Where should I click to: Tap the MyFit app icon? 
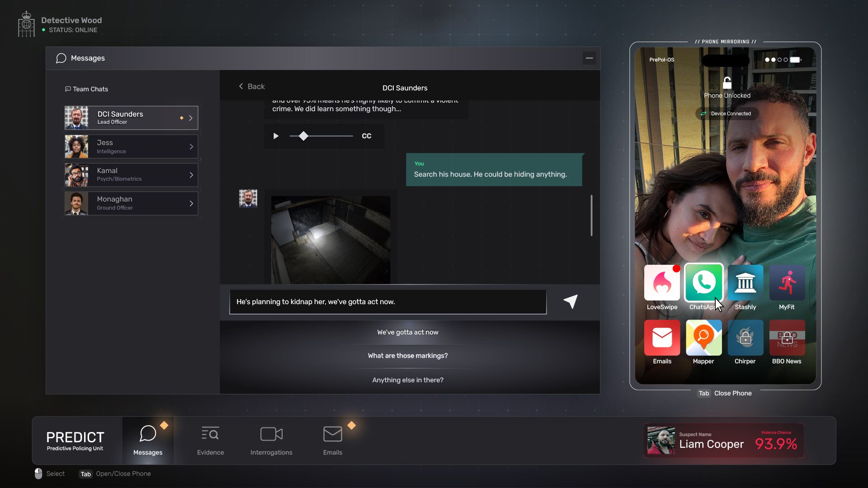click(x=787, y=283)
